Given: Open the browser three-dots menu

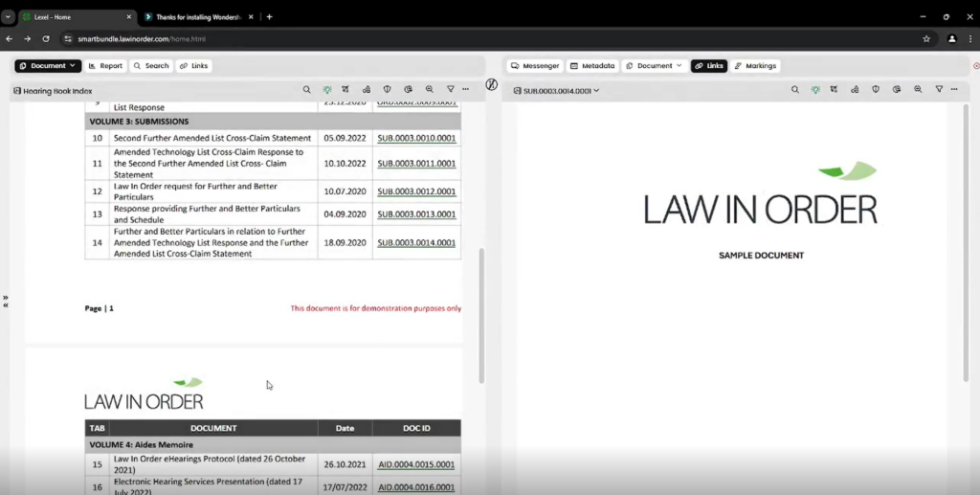Looking at the screenshot, I should coord(970,38).
